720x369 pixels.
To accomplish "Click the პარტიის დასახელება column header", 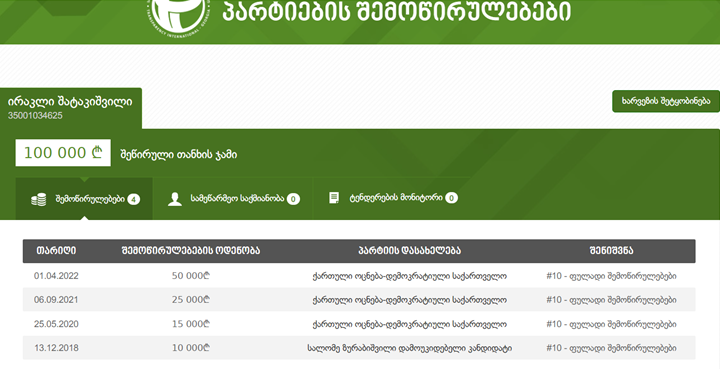I will 409,251.
